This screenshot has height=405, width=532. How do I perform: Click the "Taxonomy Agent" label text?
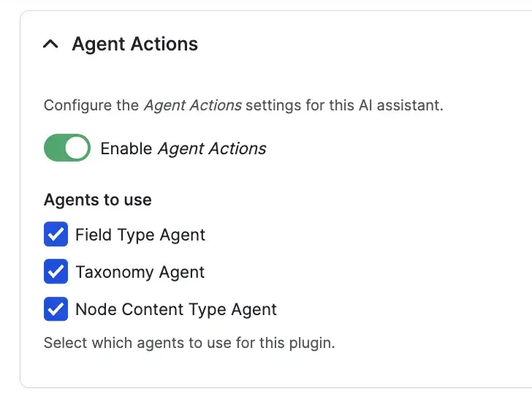140,273
